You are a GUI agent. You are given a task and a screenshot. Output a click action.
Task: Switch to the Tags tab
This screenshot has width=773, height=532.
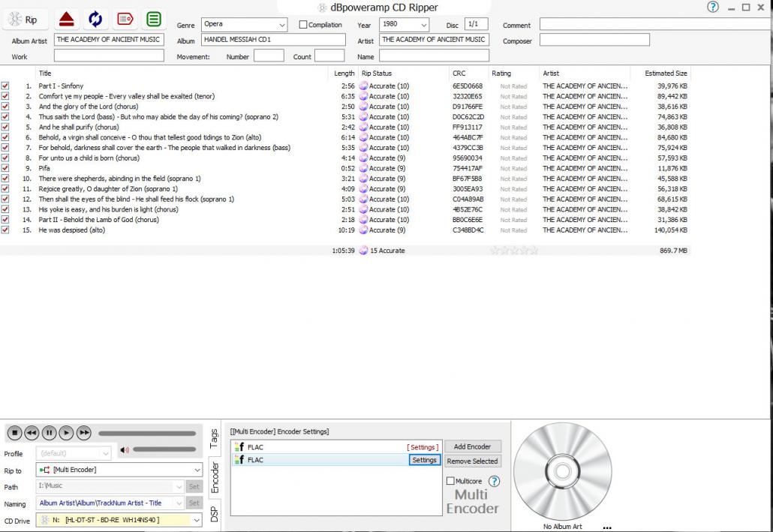pos(214,437)
